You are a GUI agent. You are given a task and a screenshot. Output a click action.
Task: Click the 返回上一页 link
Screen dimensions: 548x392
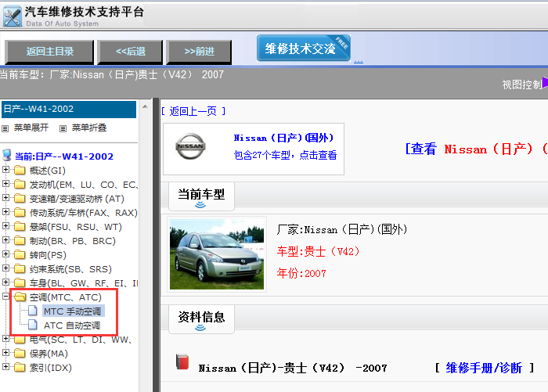[193, 111]
